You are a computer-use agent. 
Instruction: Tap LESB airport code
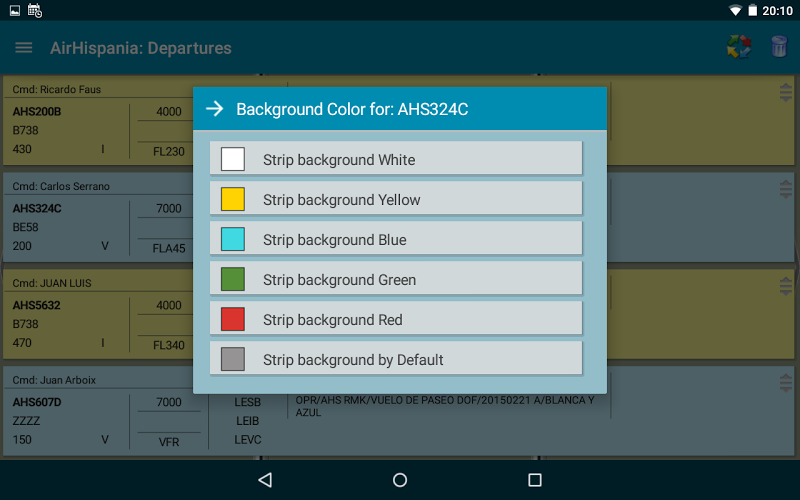247,402
